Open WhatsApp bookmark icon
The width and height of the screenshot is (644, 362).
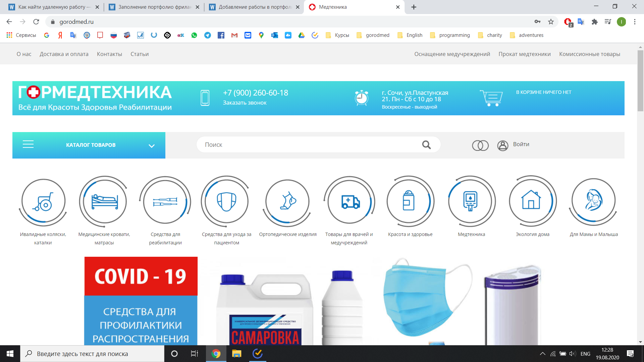[x=194, y=35]
